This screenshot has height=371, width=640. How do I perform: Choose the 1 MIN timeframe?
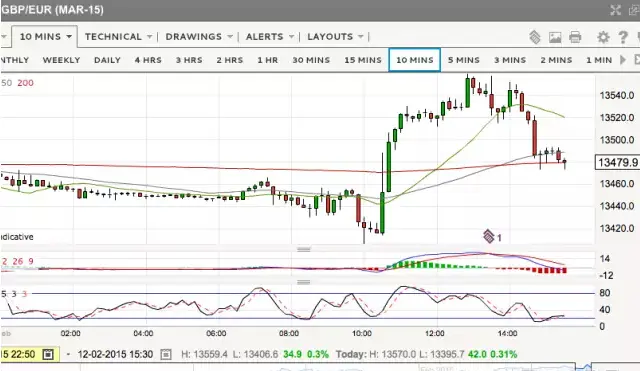click(x=599, y=60)
